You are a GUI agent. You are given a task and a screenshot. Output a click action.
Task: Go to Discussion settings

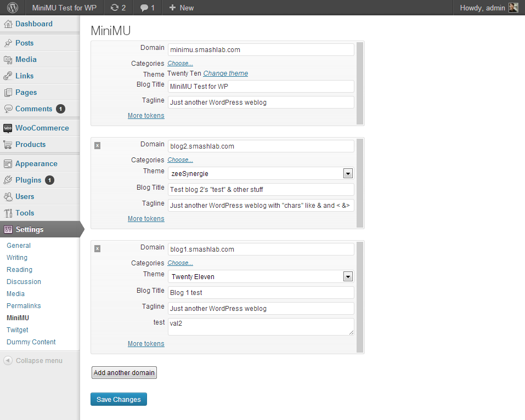point(24,281)
